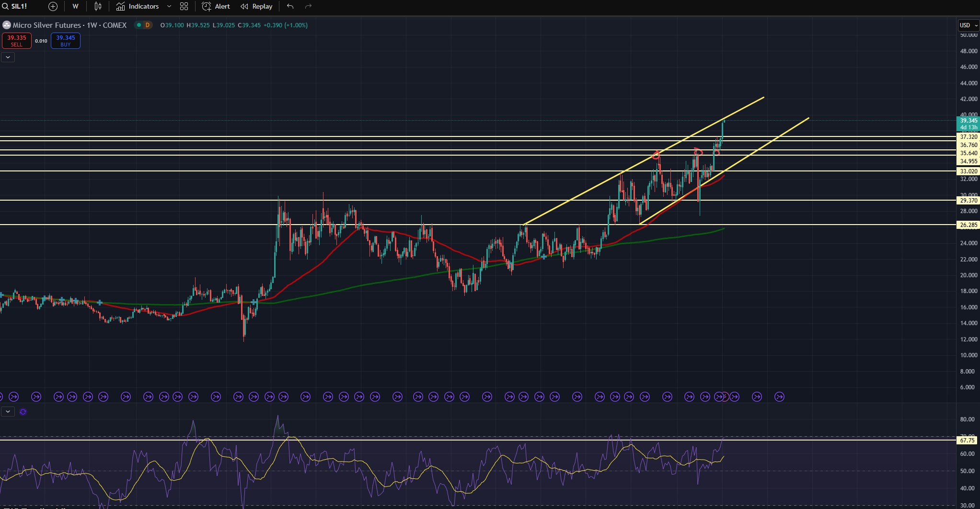980x509 pixels.
Task: Click the 20.000 price axis tick
Action: coord(968,275)
